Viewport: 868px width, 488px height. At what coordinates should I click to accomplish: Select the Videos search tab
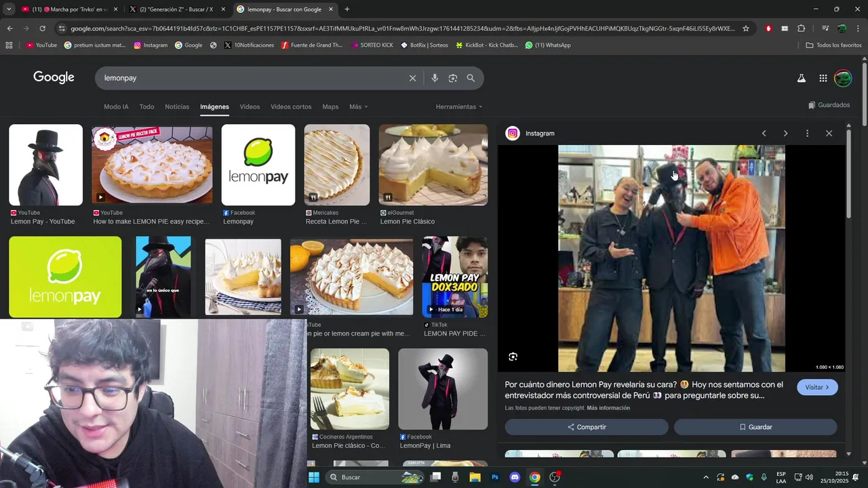point(250,107)
